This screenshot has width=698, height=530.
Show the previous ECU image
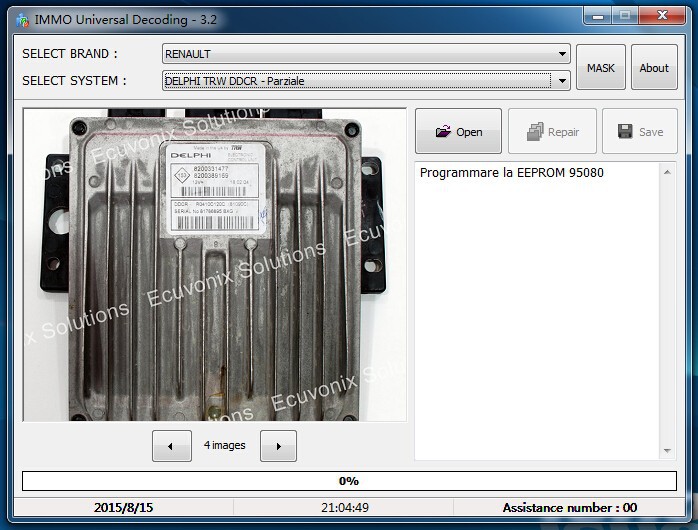171,446
